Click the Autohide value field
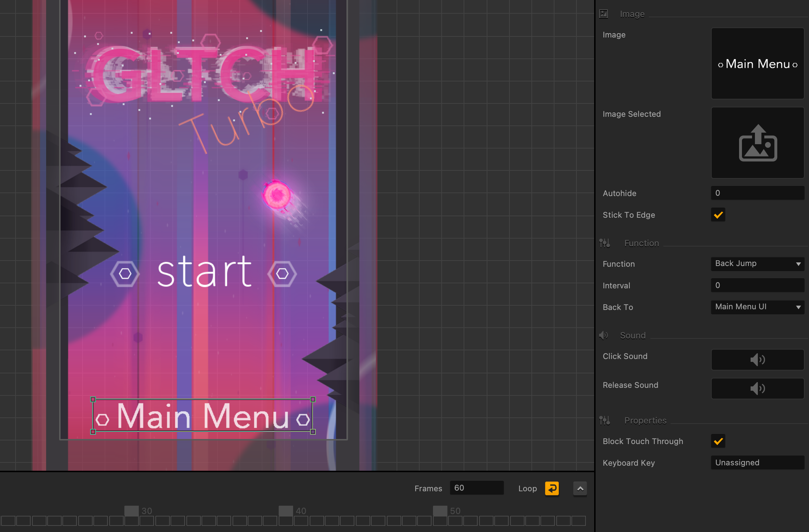 (757, 193)
